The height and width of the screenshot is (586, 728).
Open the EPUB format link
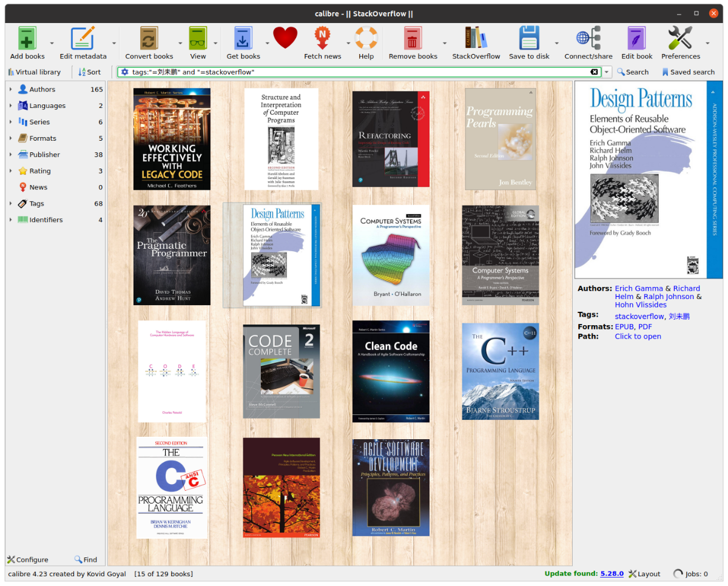pos(624,327)
